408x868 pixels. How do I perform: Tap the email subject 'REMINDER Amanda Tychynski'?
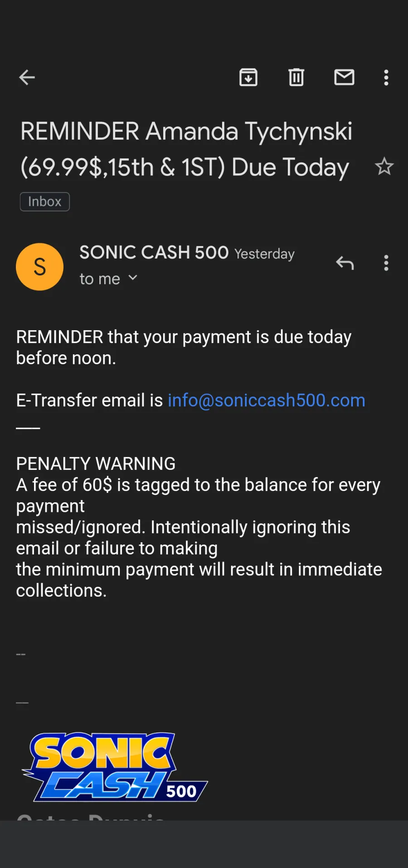pos(186,131)
